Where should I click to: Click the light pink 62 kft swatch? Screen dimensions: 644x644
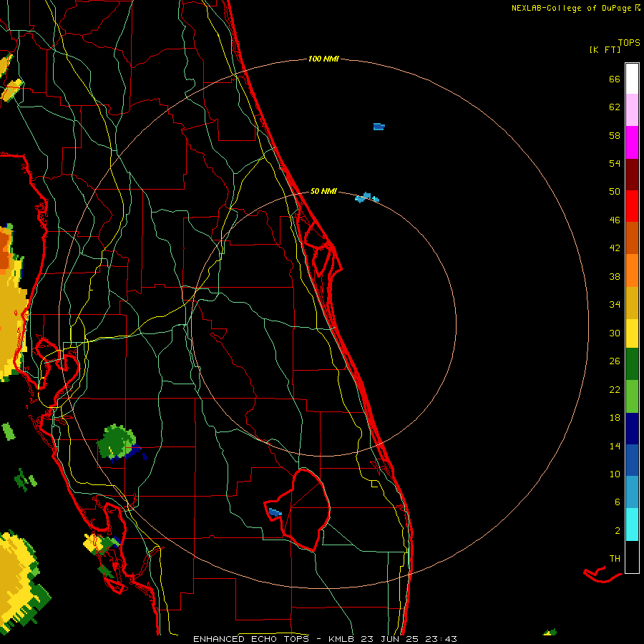tap(632, 110)
